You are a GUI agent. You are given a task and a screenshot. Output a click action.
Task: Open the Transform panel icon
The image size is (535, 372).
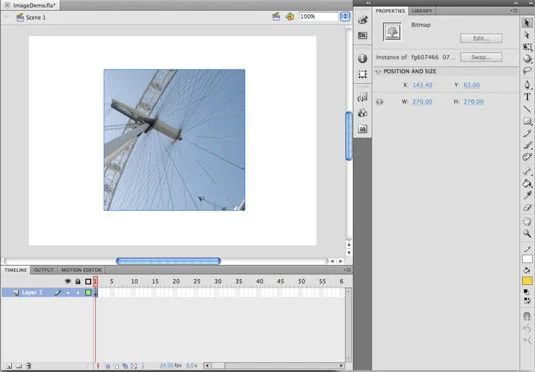tap(362, 74)
